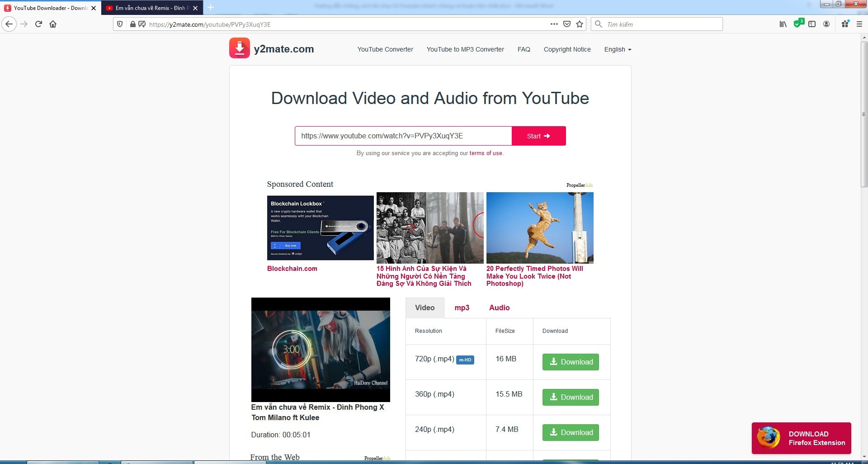868x464 pixels.
Task: Click the red Start button
Action: 538,136
